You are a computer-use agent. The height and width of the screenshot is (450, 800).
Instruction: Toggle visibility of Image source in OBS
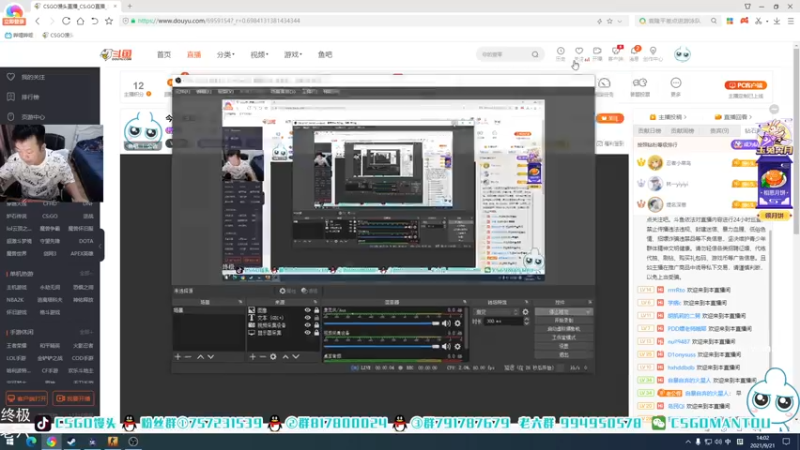coord(307,310)
